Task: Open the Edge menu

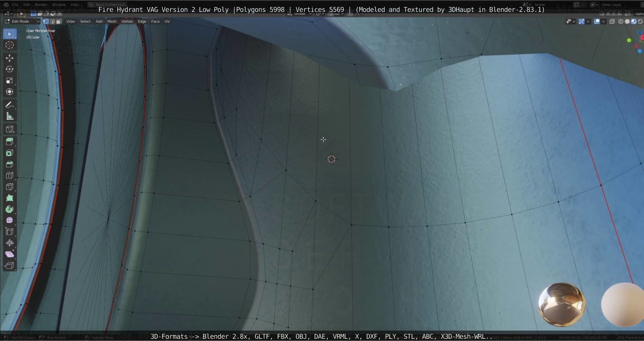Action: pyautogui.click(x=142, y=22)
